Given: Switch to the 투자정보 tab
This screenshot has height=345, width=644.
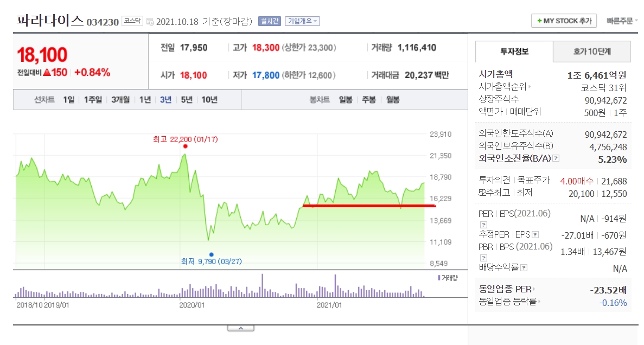Looking at the screenshot, I should coord(514,52).
